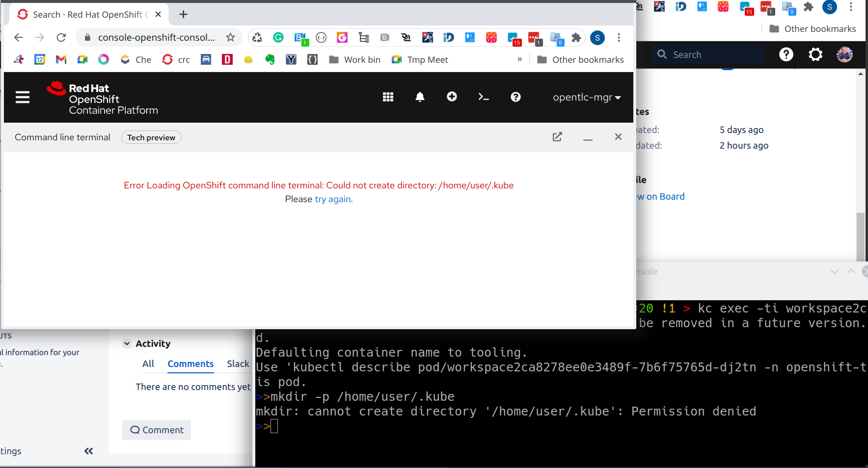Collapse the Activity section
868x468 pixels.
click(127, 343)
